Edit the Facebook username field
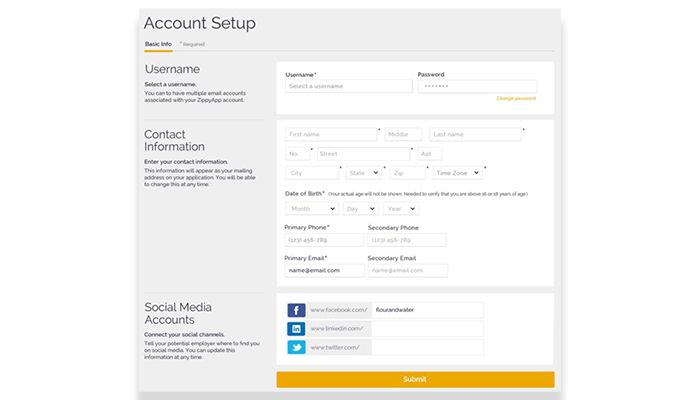The width and height of the screenshot is (700, 400). (428, 310)
